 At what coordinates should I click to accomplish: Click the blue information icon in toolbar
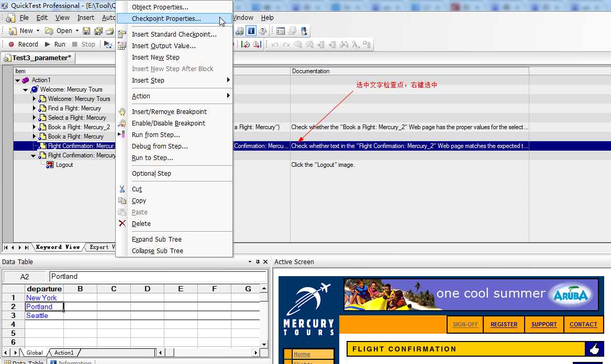[x=251, y=31]
